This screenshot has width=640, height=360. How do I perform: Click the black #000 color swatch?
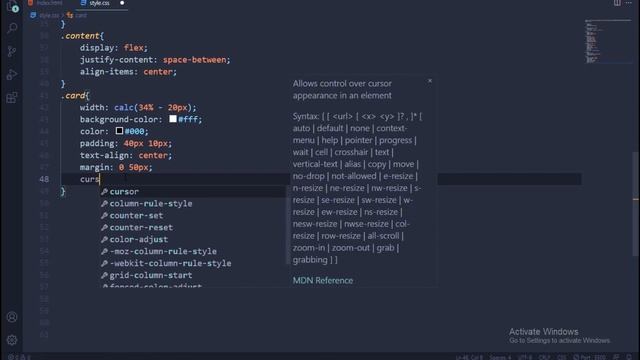pyautogui.click(x=119, y=131)
